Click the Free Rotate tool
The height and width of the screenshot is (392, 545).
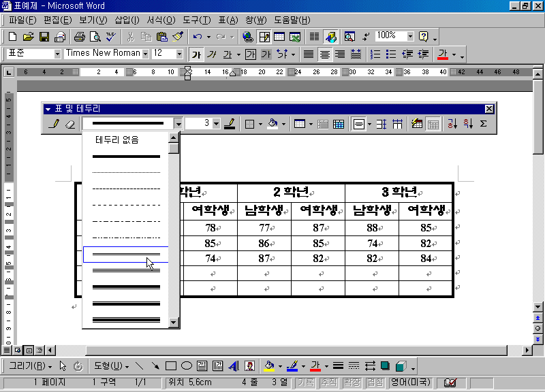78,366
